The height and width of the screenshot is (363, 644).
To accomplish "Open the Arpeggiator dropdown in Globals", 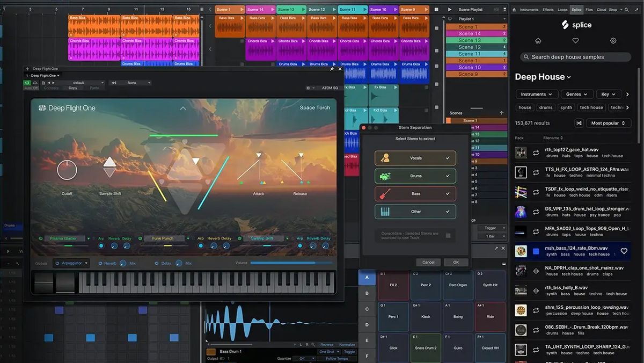I will 71,263.
